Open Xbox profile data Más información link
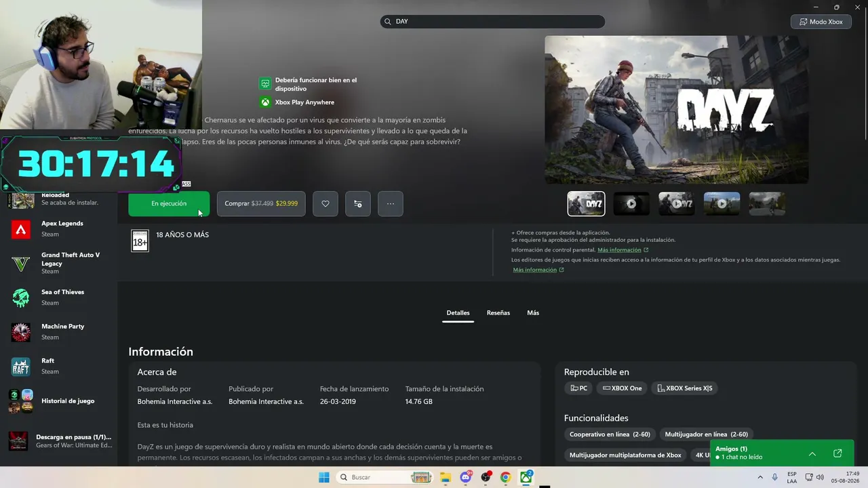The width and height of the screenshot is (868, 488). pos(538,270)
